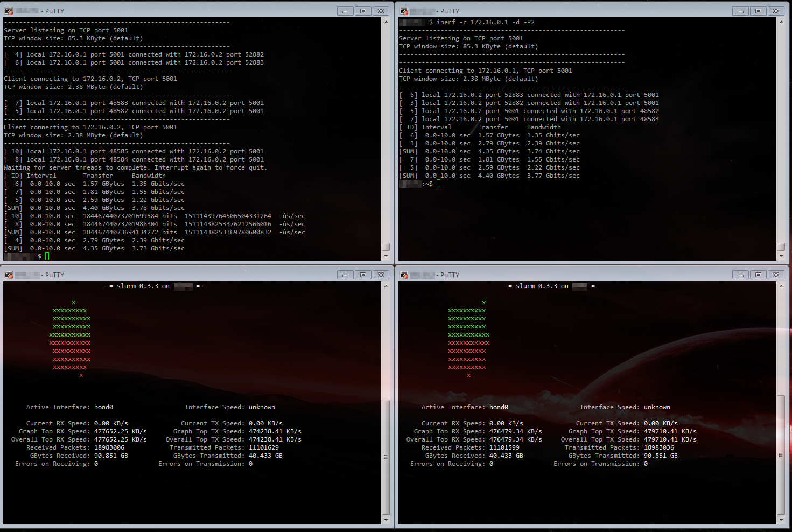Screen dimensions: 792x532
Task: Click scrollbar thumb in slurm window receiving 90.851 GB
Action: 386,457
